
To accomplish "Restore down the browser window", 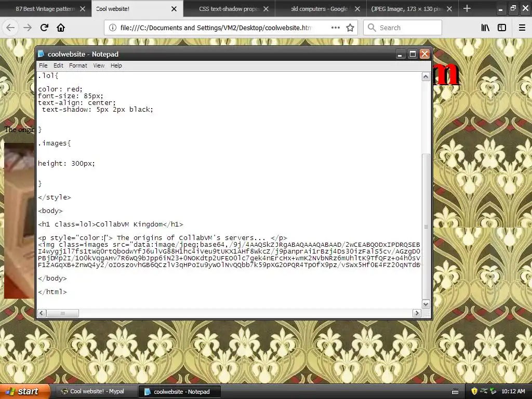I will tap(513, 8).
